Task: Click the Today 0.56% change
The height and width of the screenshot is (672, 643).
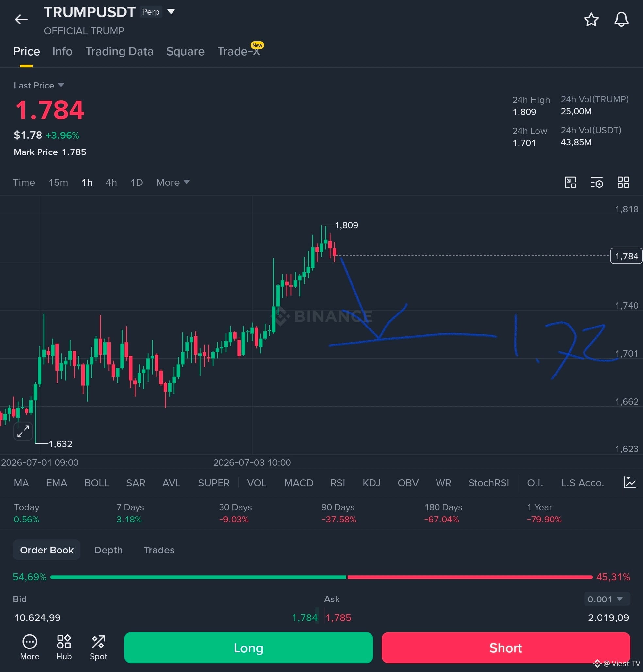Action: (27, 513)
